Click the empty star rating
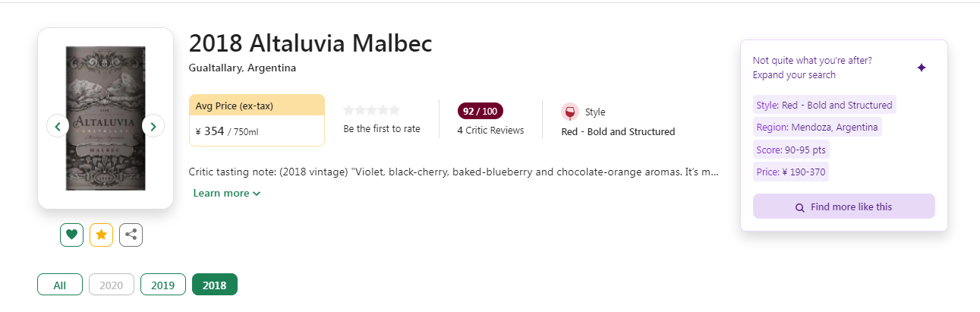 point(371,111)
